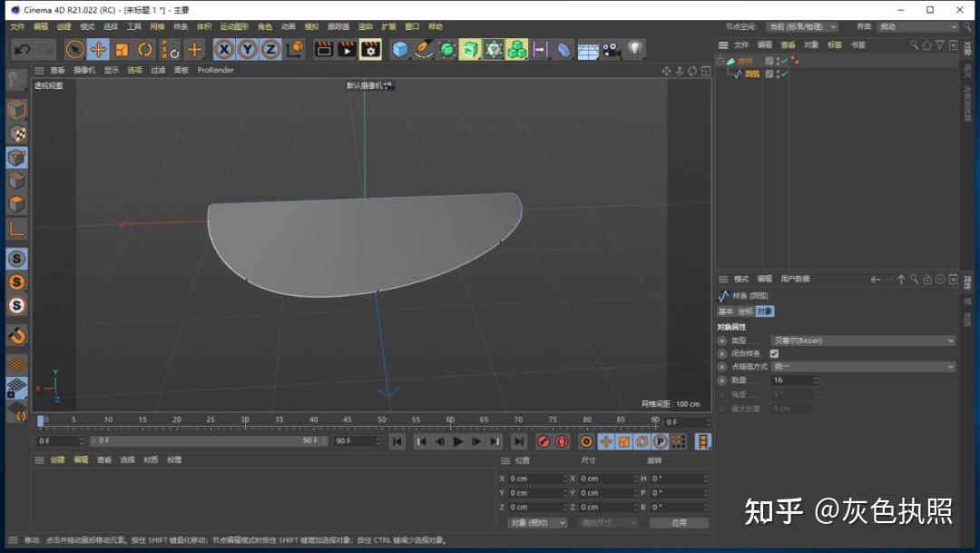The width and height of the screenshot is (980, 553).
Task: Click the Camera object icon
Action: tap(611, 49)
